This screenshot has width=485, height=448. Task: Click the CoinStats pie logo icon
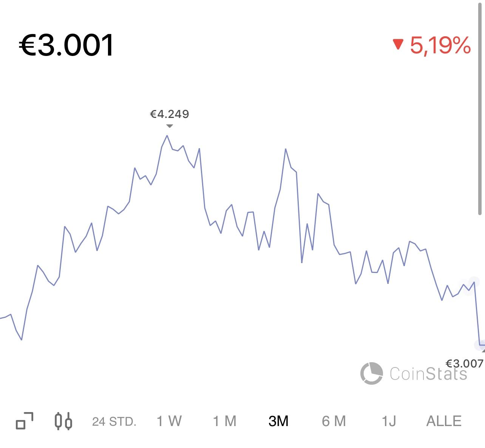371,373
